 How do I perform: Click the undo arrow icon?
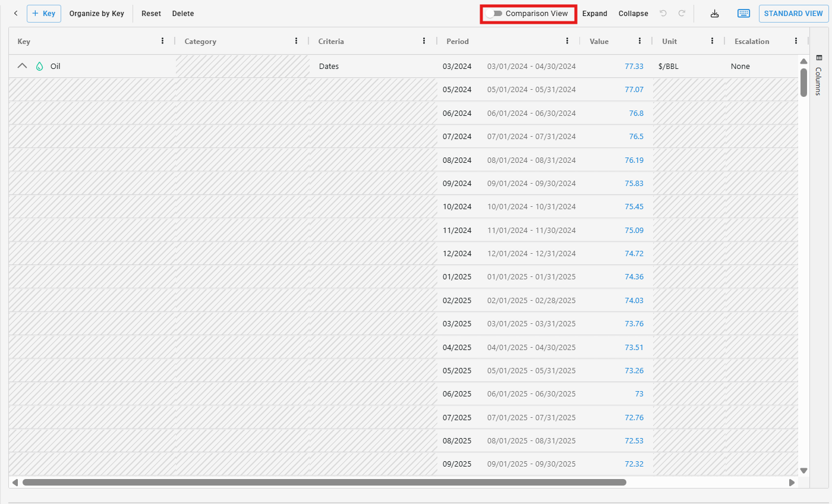(x=663, y=13)
